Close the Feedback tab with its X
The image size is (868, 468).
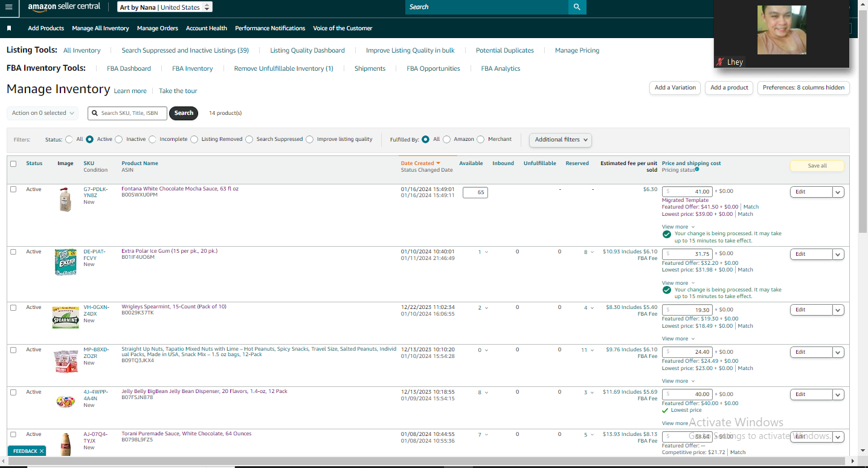click(42, 451)
